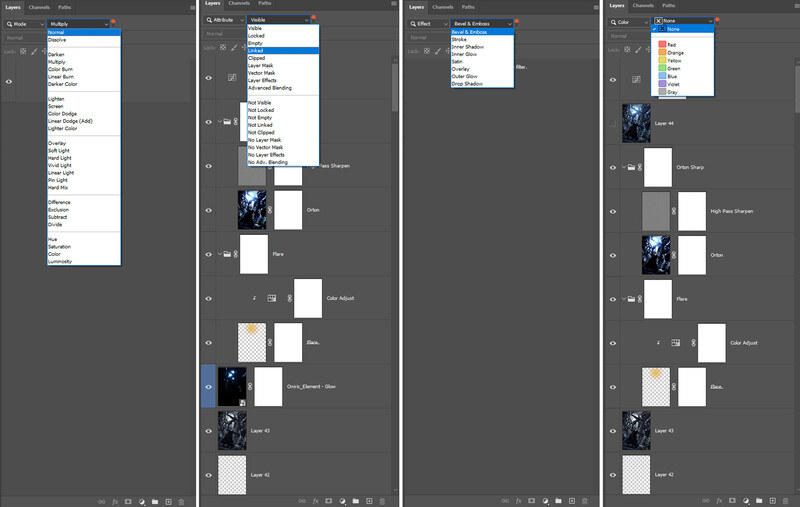
Task: Add a layer mask in the Mode-filter panel
Action: pos(128,502)
